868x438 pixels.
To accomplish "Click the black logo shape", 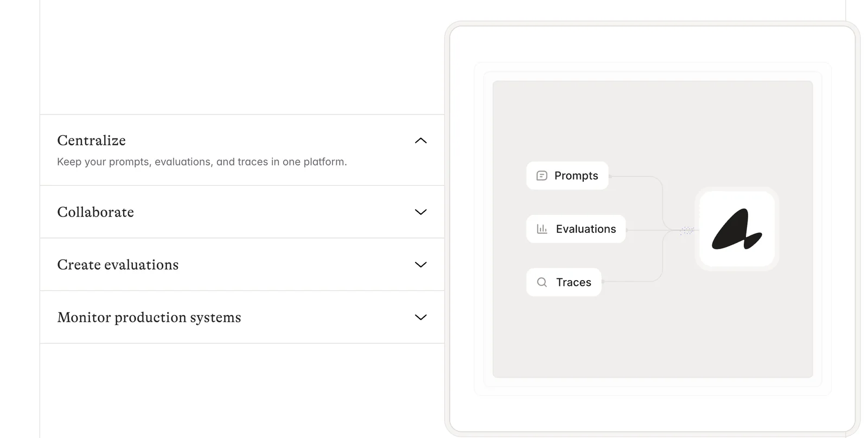I will (736, 230).
